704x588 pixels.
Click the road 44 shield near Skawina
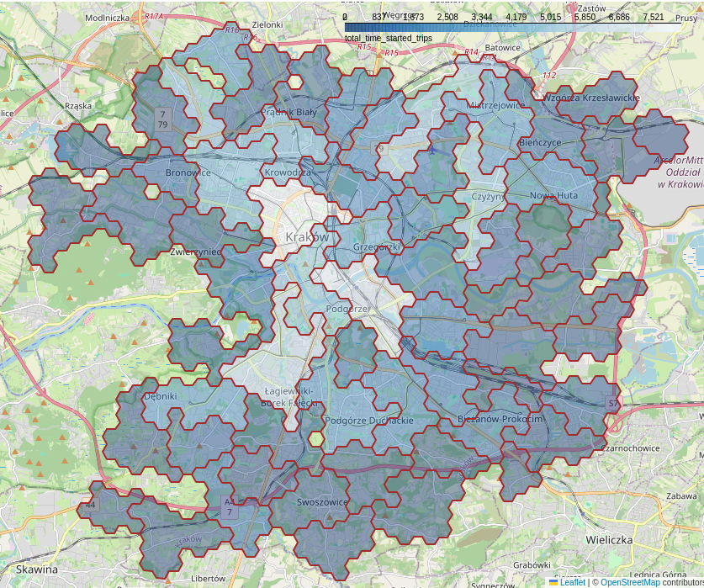tap(90, 506)
